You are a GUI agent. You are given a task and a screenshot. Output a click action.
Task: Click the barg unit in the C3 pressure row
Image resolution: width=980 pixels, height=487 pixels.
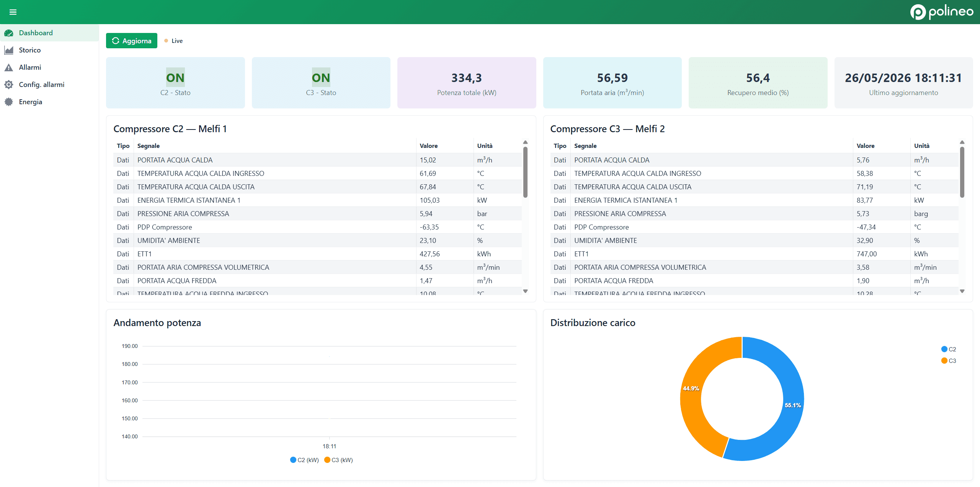tap(921, 214)
